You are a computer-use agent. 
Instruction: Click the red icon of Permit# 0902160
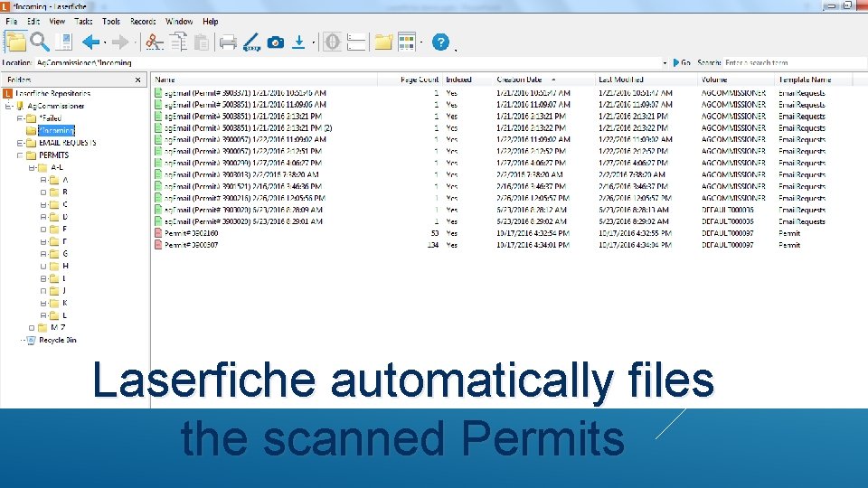point(158,233)
